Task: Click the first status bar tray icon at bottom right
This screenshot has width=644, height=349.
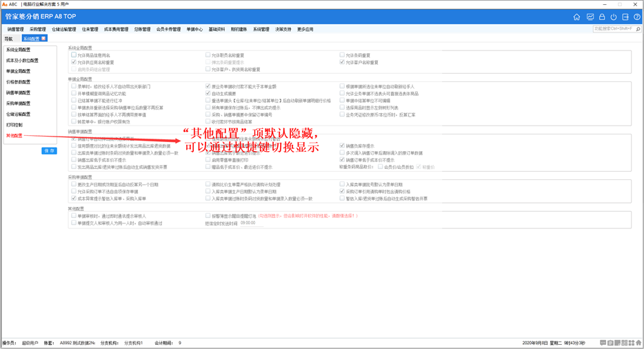Action: (x=603, y=343)
